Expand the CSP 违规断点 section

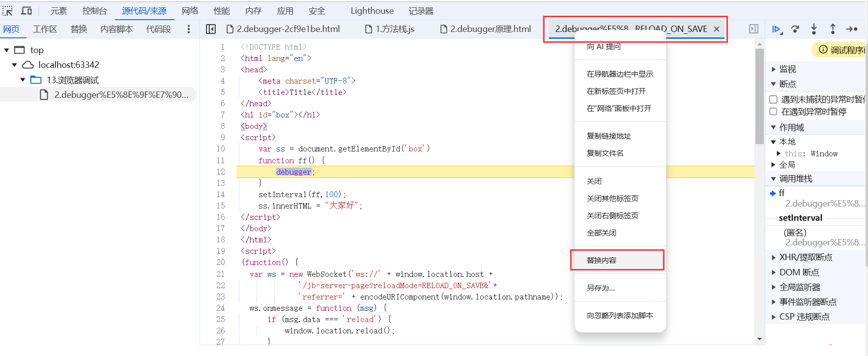pos(774,317)
